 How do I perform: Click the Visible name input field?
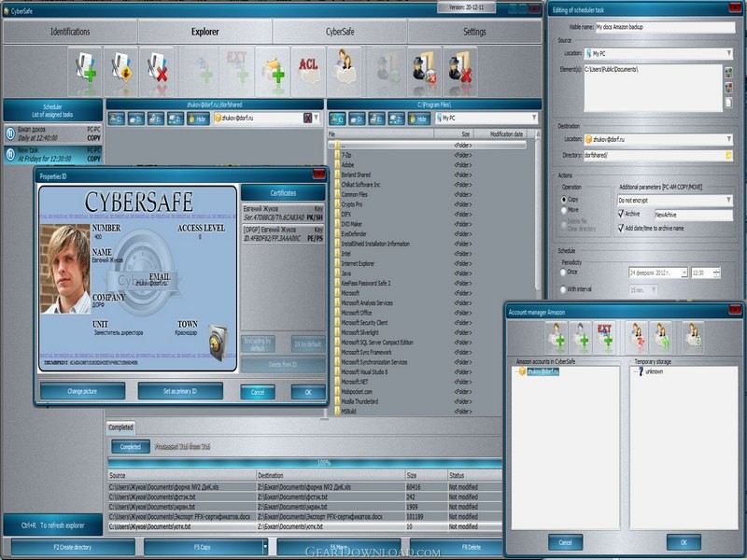coord(665,27)
